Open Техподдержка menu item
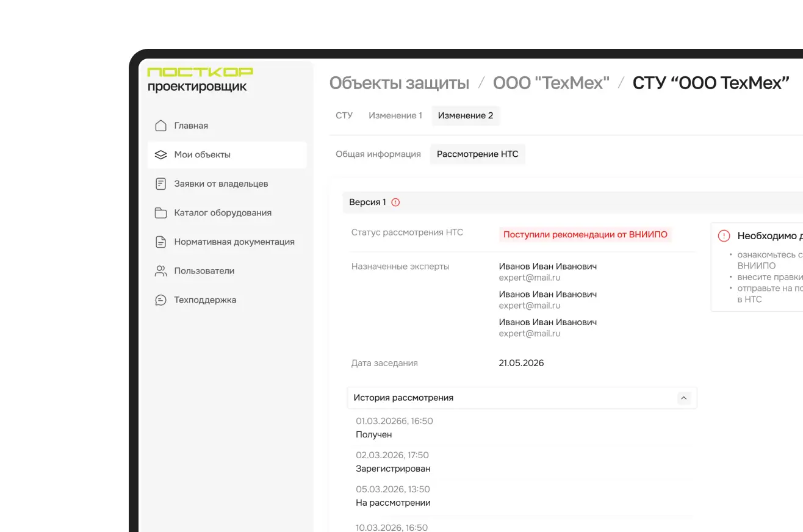The width and height of the screenshot is (803, 532). click(x=227, y=300)
